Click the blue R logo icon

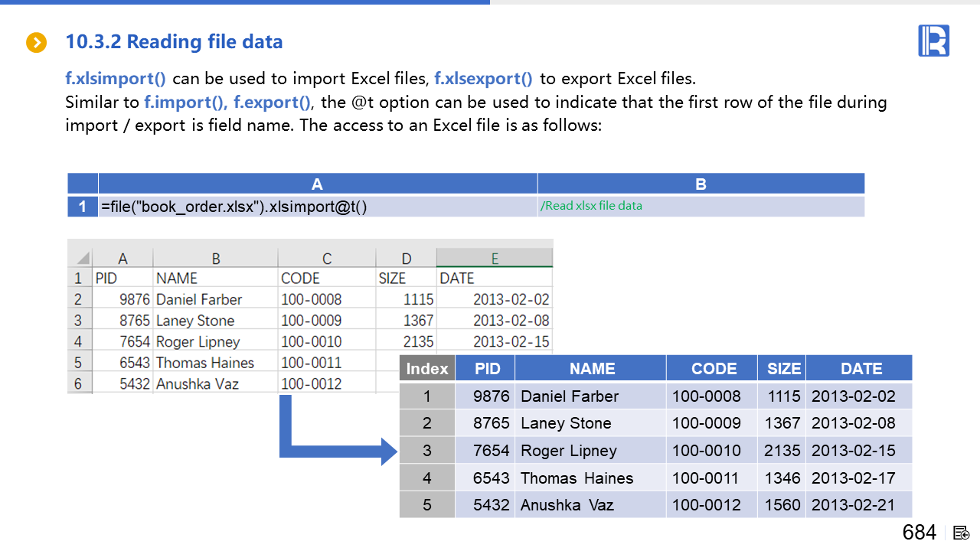(933, 41)
